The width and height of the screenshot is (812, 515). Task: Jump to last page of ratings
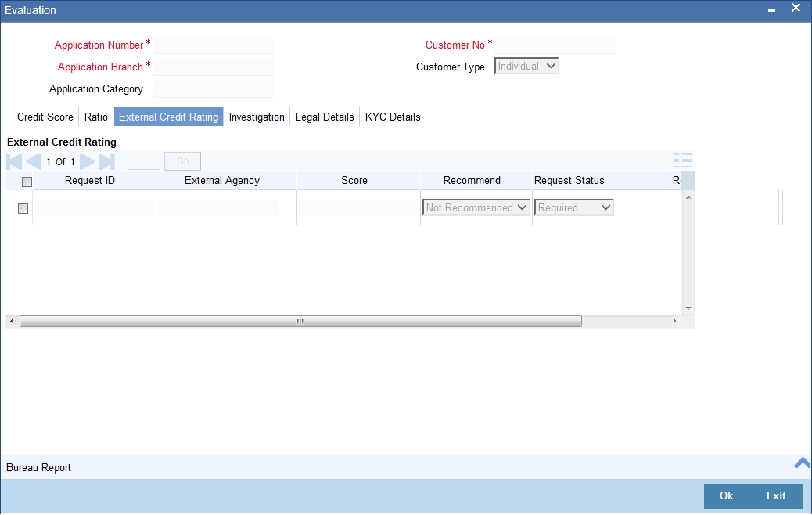[x=106, y=162]
